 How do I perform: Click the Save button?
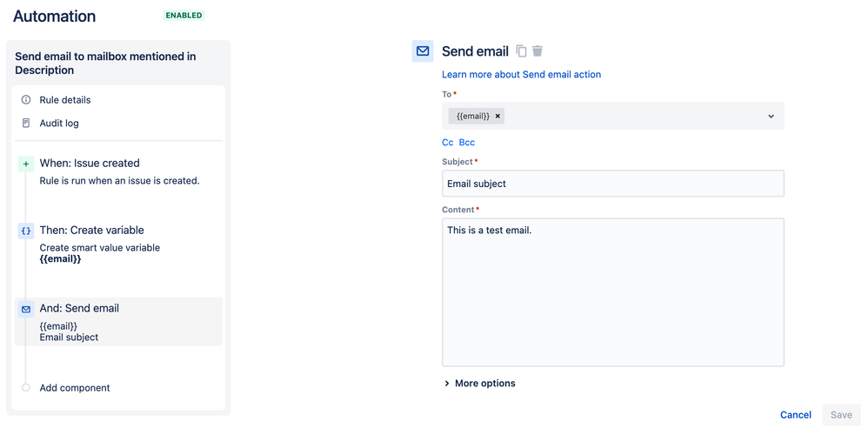click(x=841, y=414)
